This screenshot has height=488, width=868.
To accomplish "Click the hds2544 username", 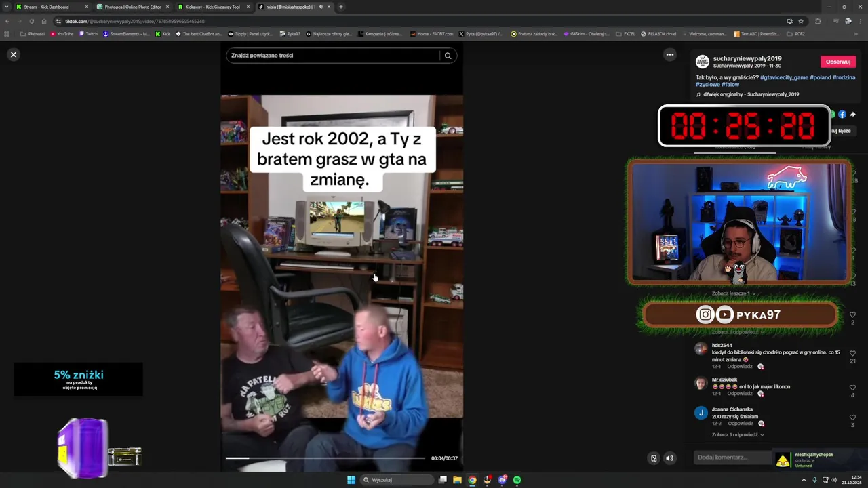I will (x=722, y=346).
